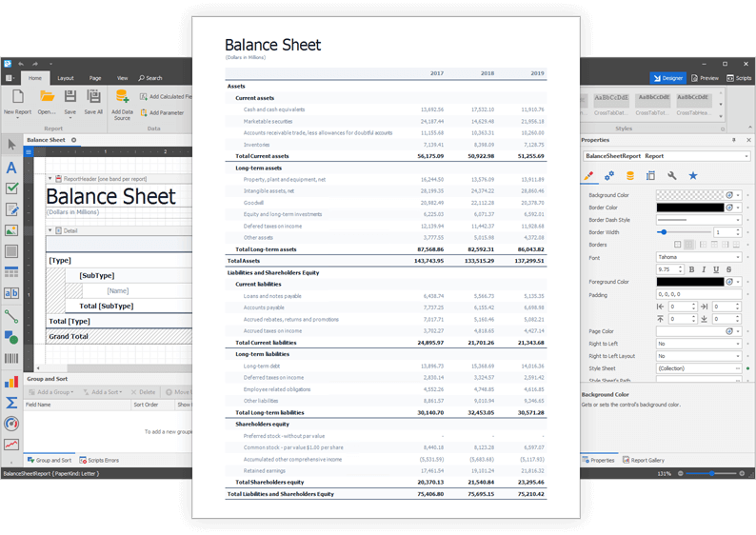Select the Pointer tool in the toolbox
The image size is (756, 535).
(x=11, y=145)
